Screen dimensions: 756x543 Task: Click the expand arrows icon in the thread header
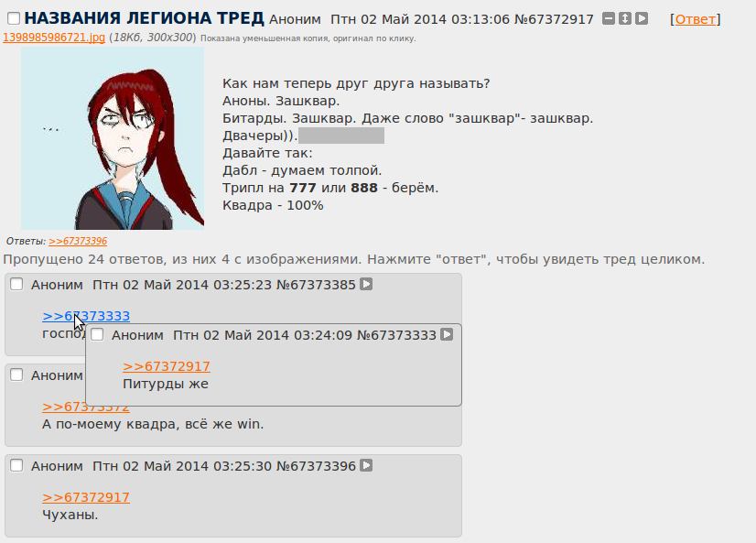(625, 19)
